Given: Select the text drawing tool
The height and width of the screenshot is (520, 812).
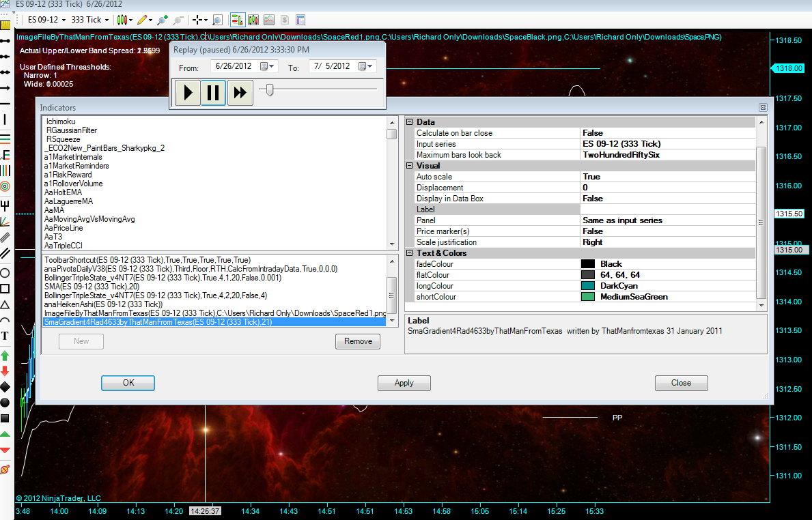Looking at the screenshot, I should point(5,336).
